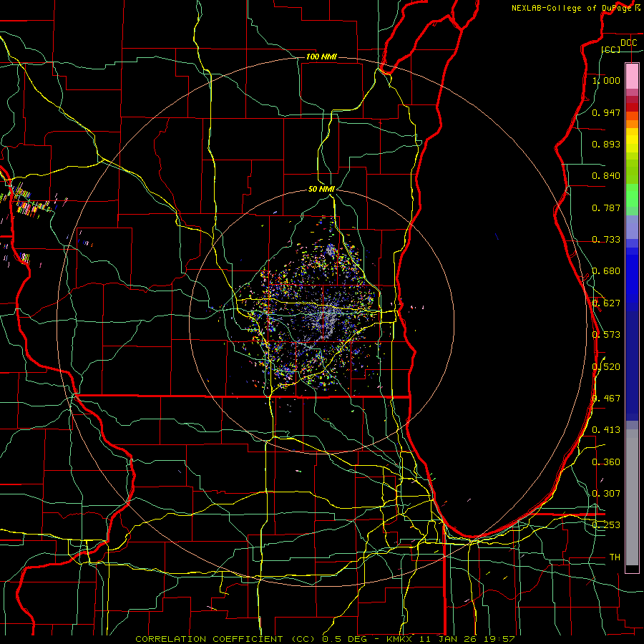
Task: Click the gray segment near 0.307
Action: (632, 497)
